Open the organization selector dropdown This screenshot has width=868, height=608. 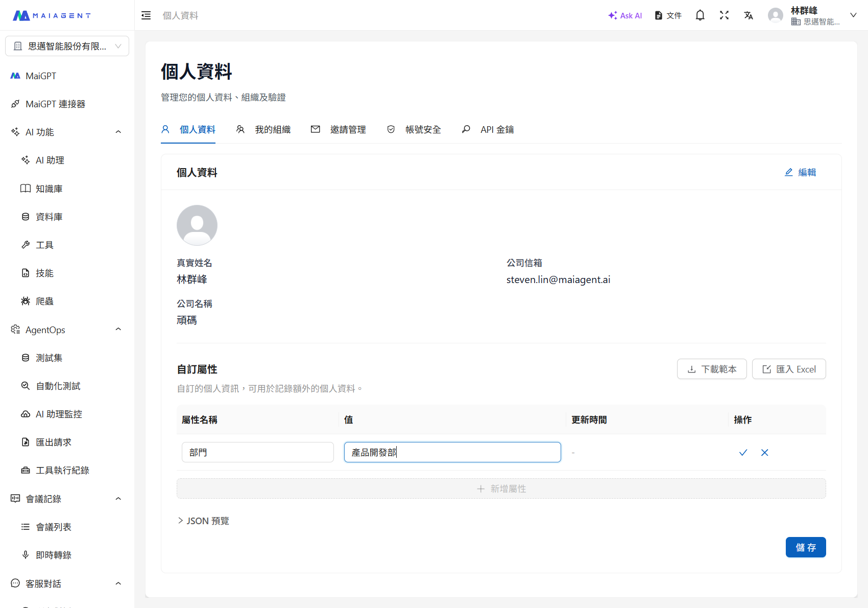point(67,46)
